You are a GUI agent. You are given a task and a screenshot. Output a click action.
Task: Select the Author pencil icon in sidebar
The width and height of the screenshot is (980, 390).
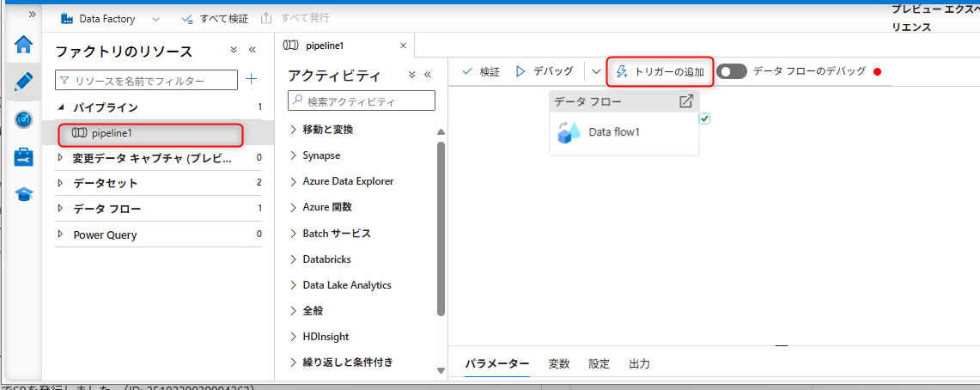pyautogui.click(x=24, y=82)
